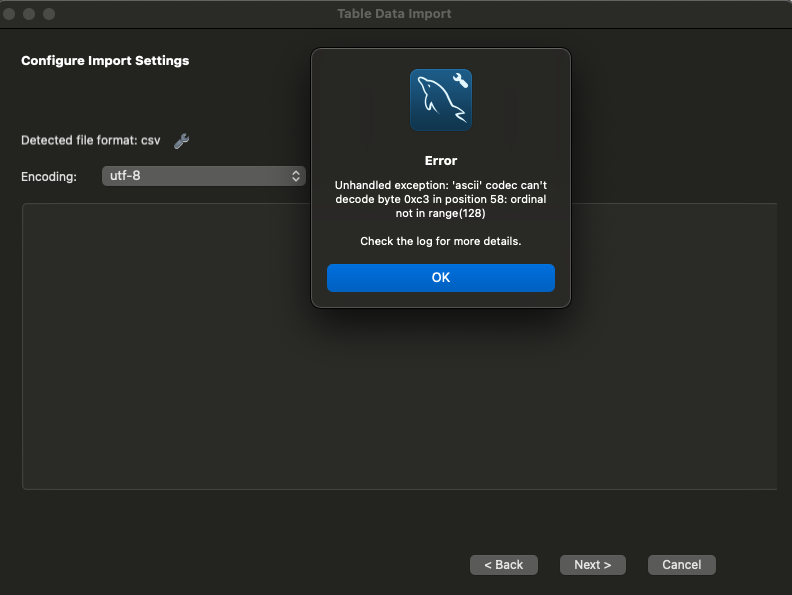Proceed using the Next > button
Viewport: 792px width, 595px height.
coord(592,565)
